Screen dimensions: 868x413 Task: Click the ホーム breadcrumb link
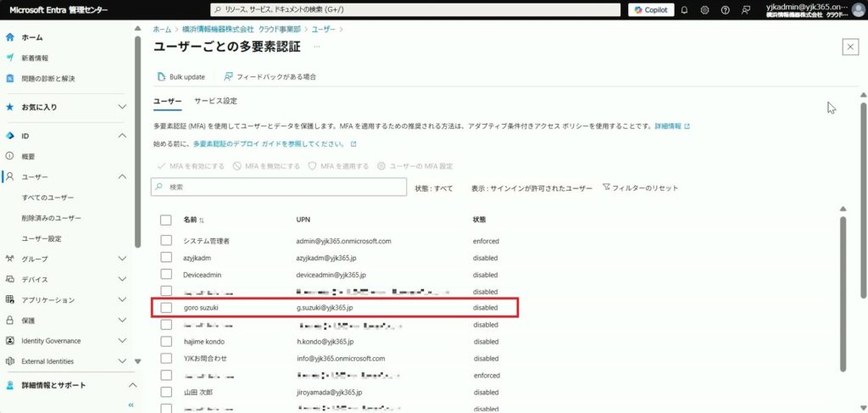tap(162, 28)
